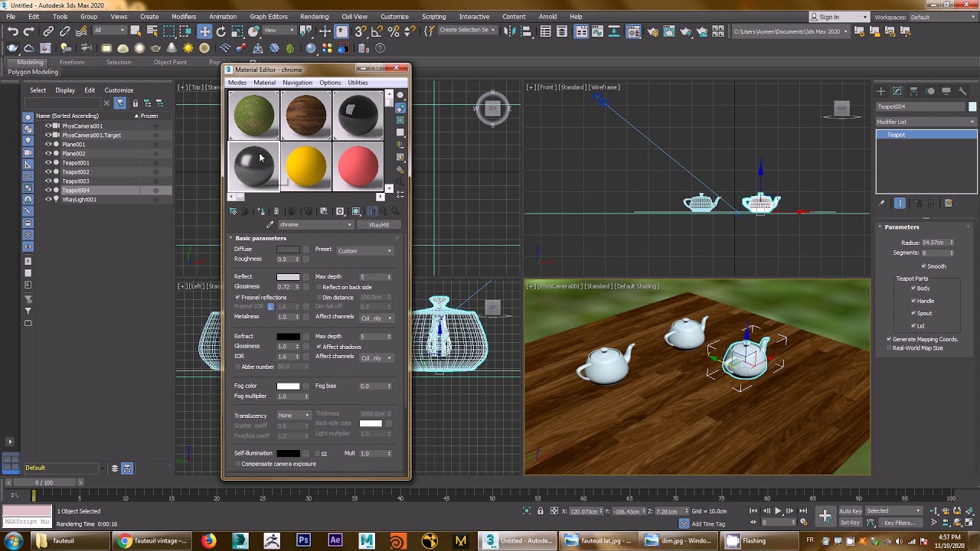Click Get Material icon in Material Editor
This screenshot has width=980, height=551.
point(234,211)
